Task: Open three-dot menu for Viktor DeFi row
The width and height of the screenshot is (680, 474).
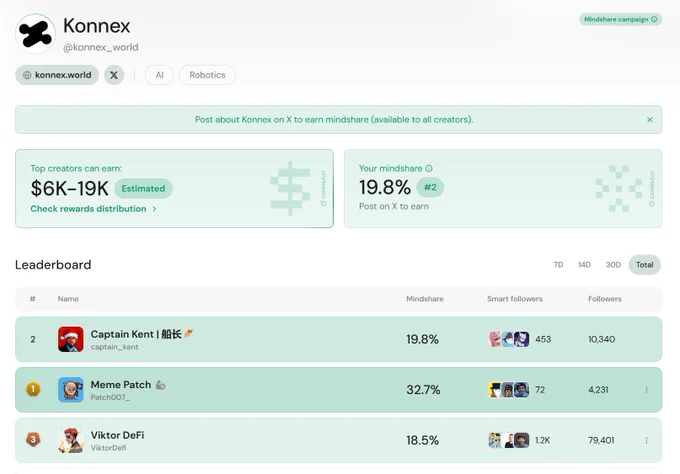Action: pos(647,440)
